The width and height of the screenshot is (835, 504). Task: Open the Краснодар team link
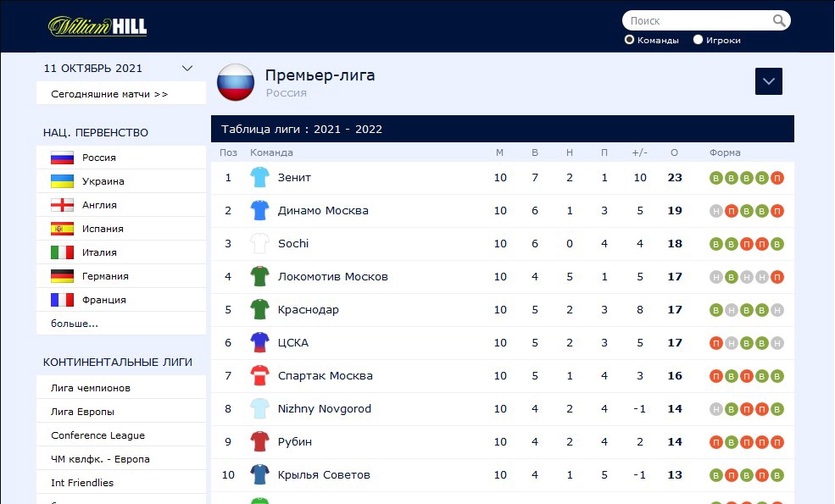(x=309, y=310)
